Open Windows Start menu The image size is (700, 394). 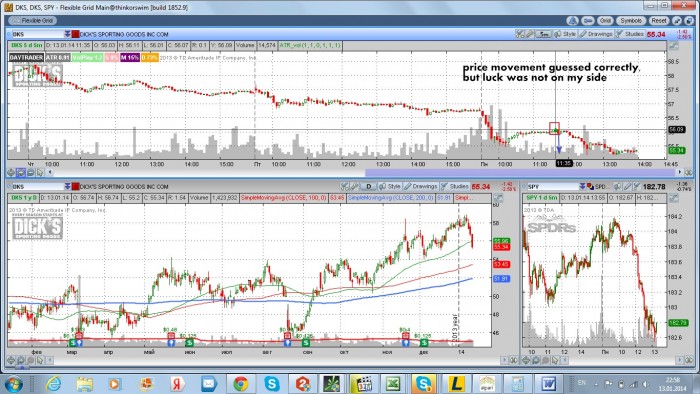point(13,384)
